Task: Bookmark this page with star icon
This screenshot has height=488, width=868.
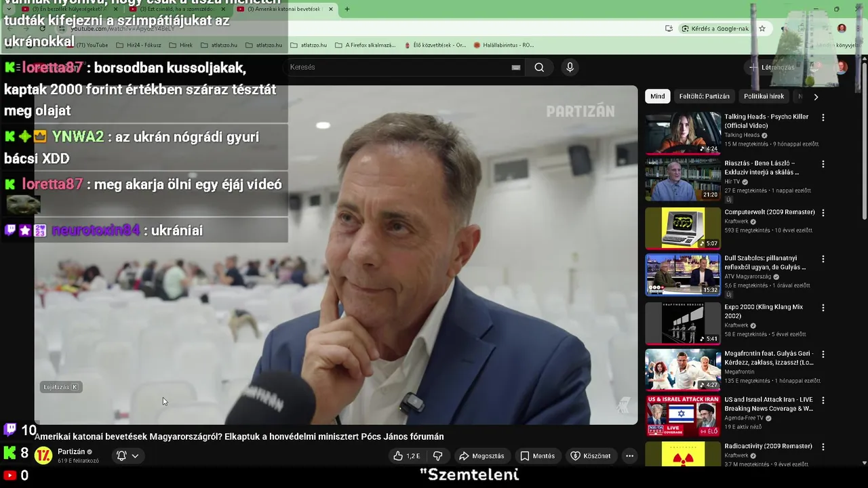Action: click(762, 28)
